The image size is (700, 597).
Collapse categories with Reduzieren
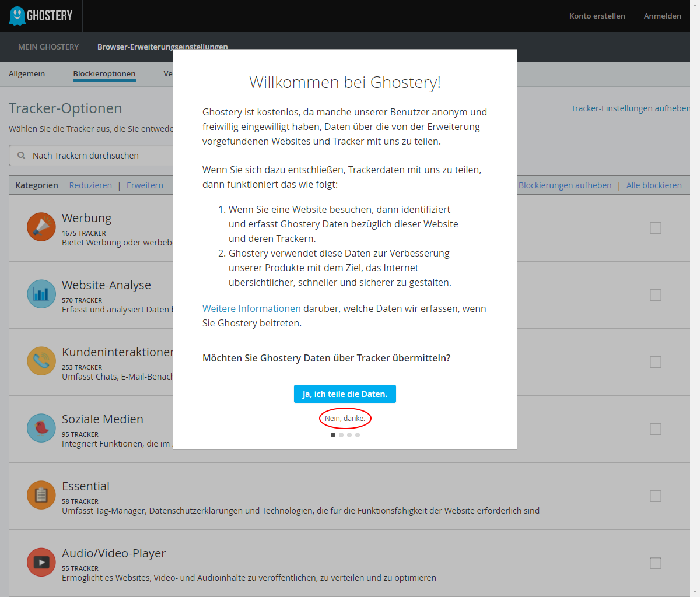click(x=90, y=185)
